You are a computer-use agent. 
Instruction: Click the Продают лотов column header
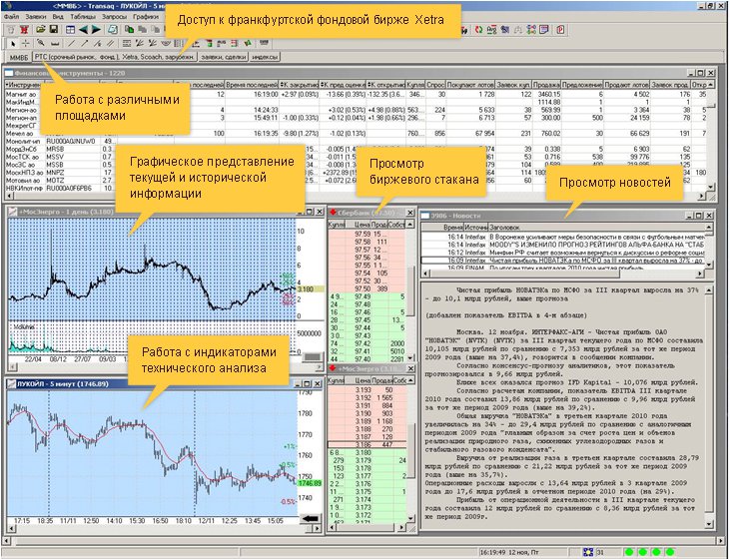pos(626,85)
